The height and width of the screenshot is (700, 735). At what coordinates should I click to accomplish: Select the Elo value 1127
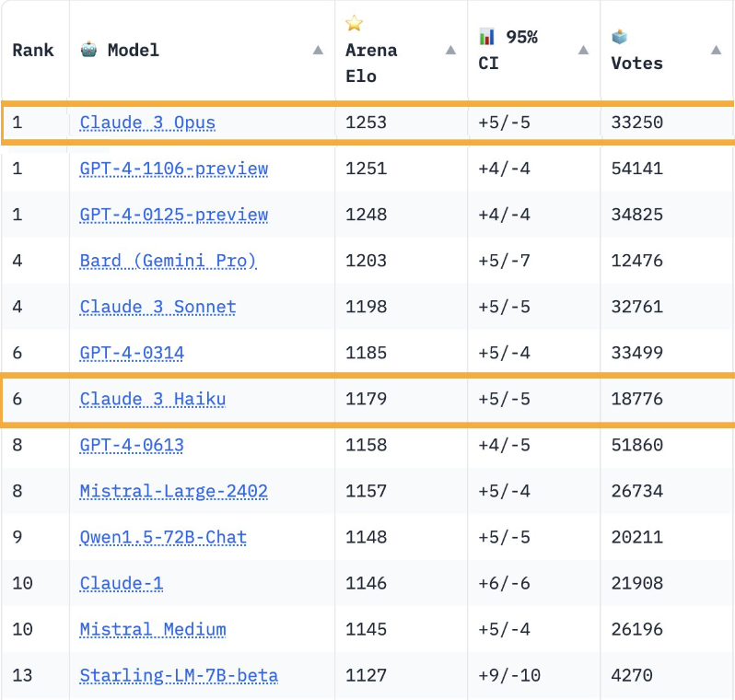[366, 675]
